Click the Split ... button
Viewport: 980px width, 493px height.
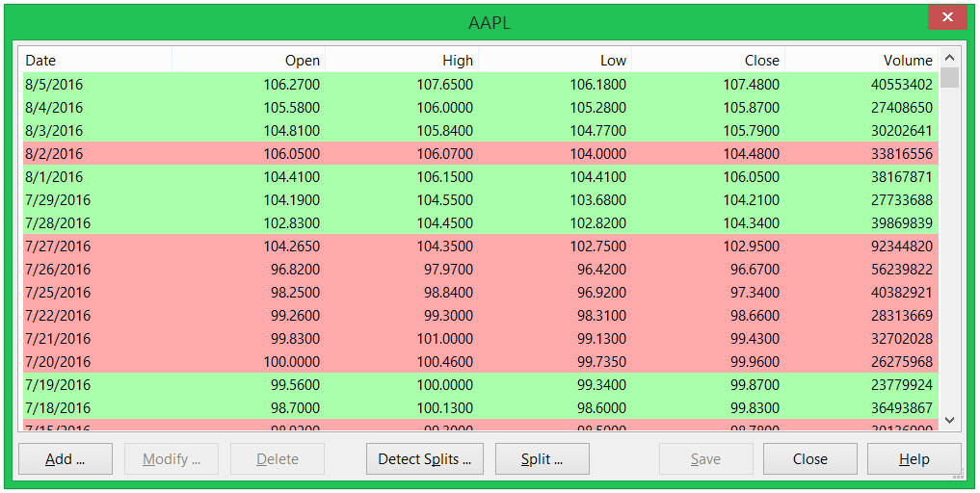[543, 459]
